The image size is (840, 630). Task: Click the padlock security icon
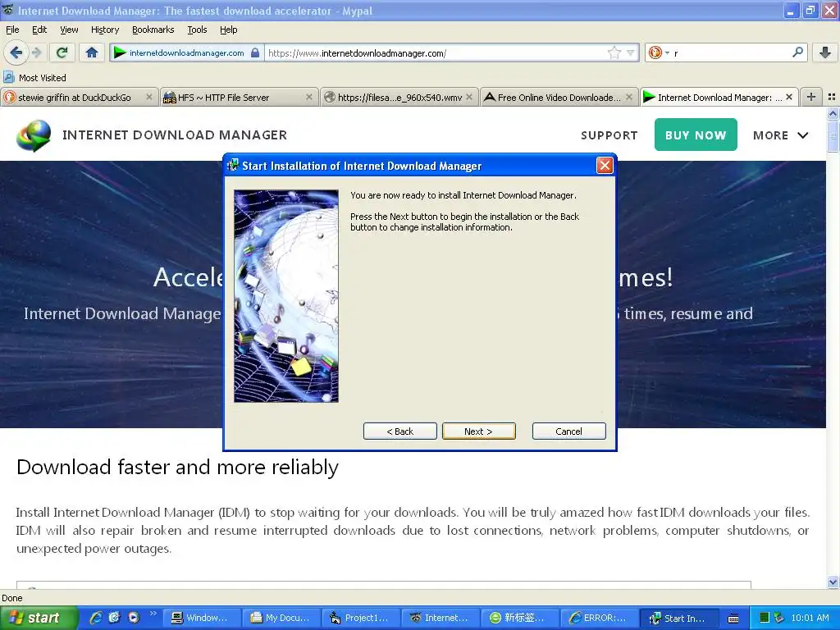coord(255,52)
